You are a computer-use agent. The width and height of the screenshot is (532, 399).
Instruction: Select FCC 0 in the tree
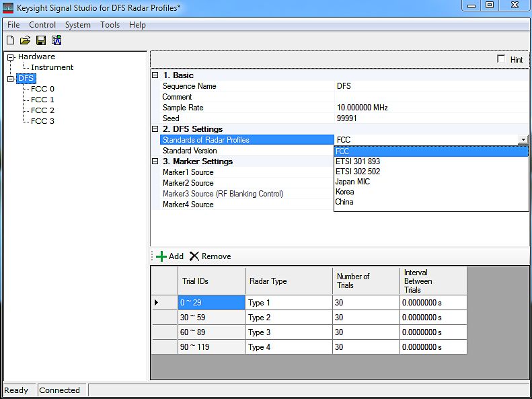tap(42, 89)
